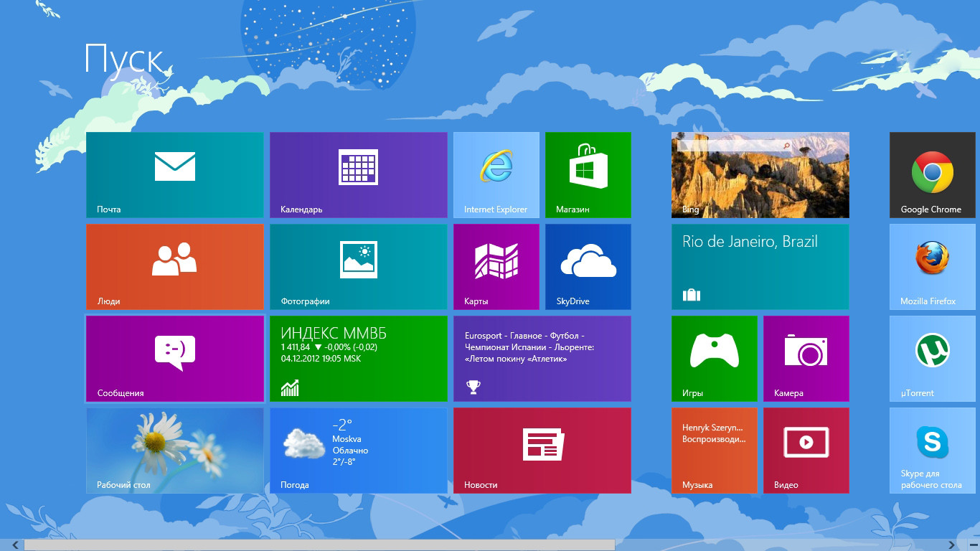
Task: Launch the Camera (Камера) tile
Action: [x=806, y=358]
